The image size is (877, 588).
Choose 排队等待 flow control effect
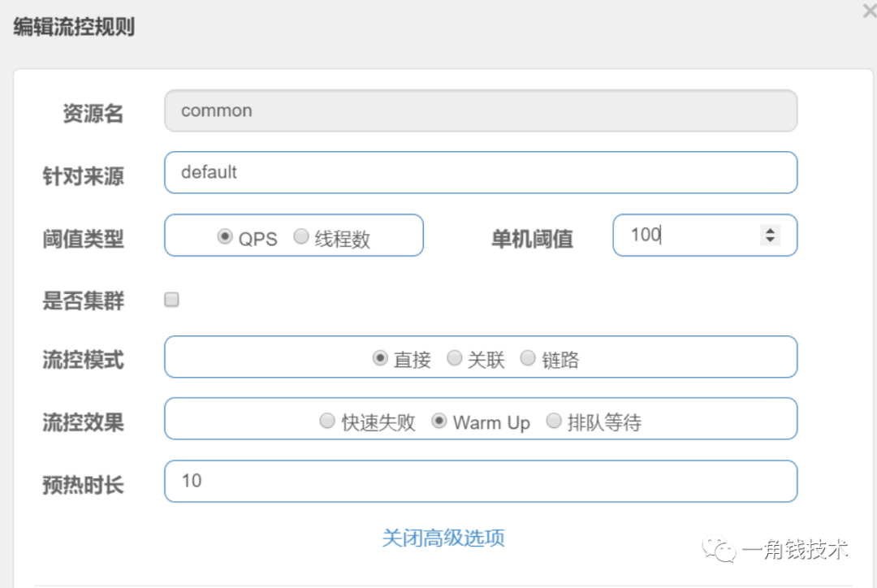(554, 421)
